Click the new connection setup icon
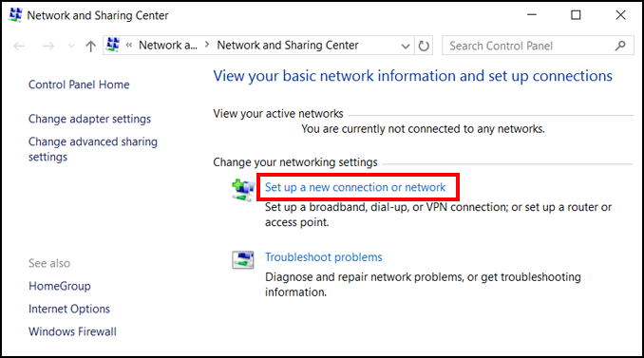Image resolution: width=644 pixels, height=358 pixels. (243, 191)
